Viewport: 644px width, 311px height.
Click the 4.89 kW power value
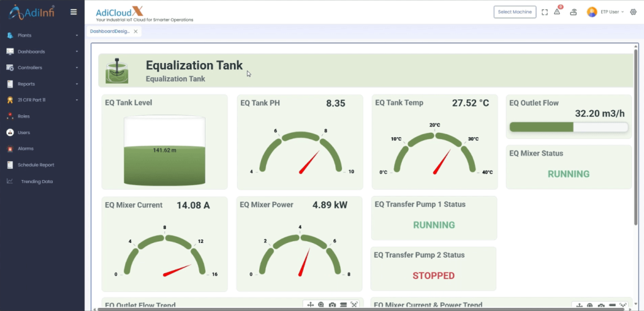pyautogui.click(x=330, y=205)
